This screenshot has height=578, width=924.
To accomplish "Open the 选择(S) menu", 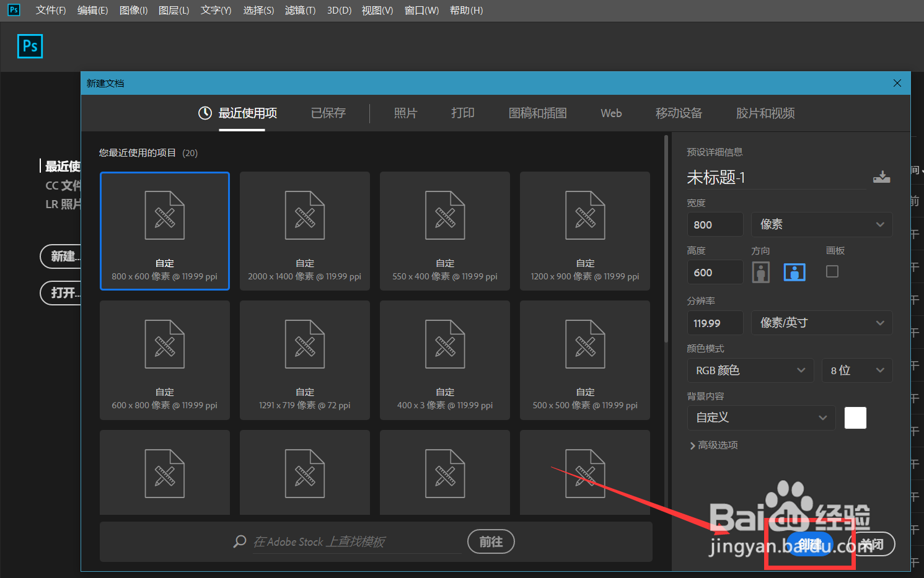I will coord(258,11).
